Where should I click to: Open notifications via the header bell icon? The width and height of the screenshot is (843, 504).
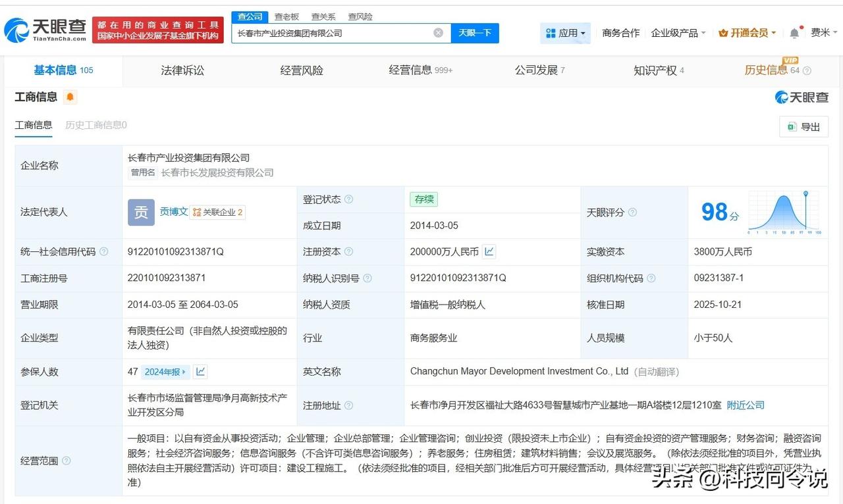tap(794, 33)
